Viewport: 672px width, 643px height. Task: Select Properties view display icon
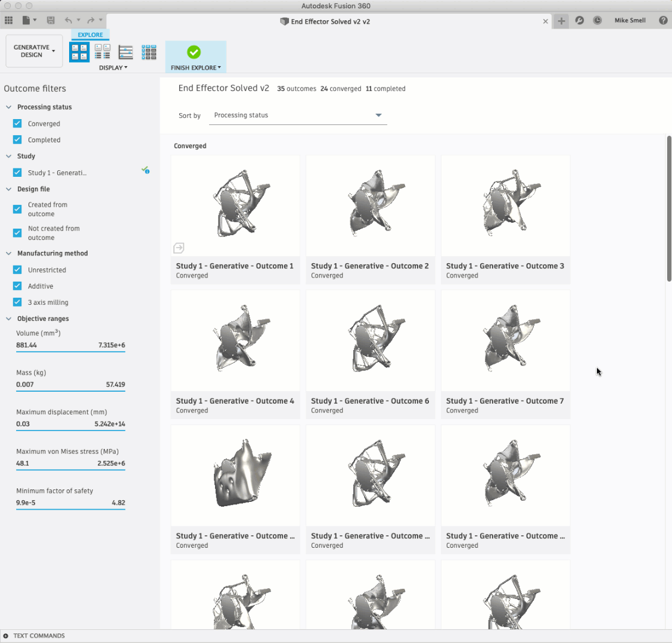tap(102, 52)
